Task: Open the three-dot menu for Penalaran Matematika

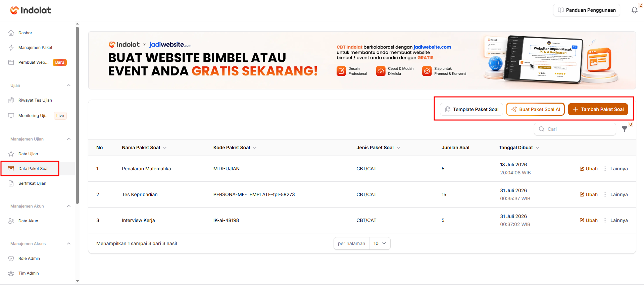Action: 605,169
